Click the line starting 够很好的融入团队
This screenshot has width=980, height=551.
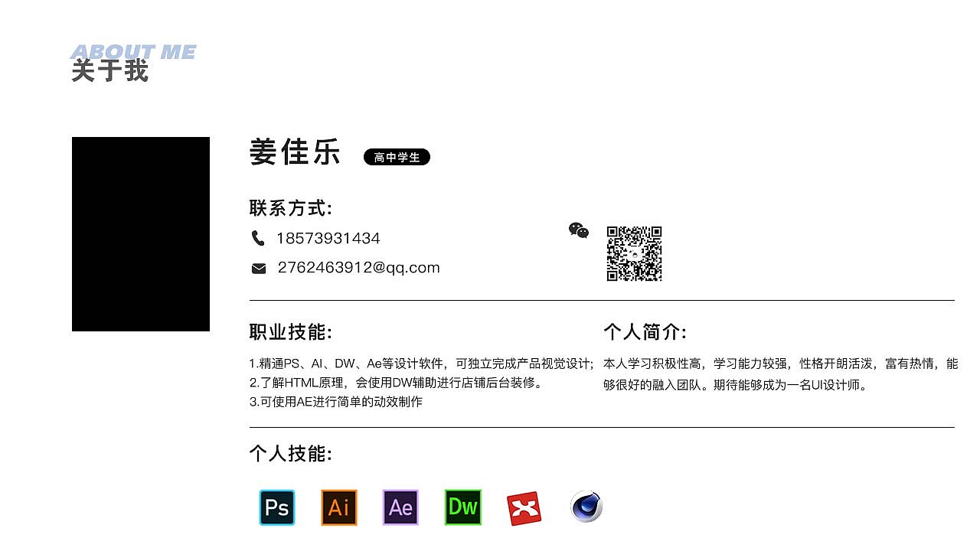tap(737, 386)
